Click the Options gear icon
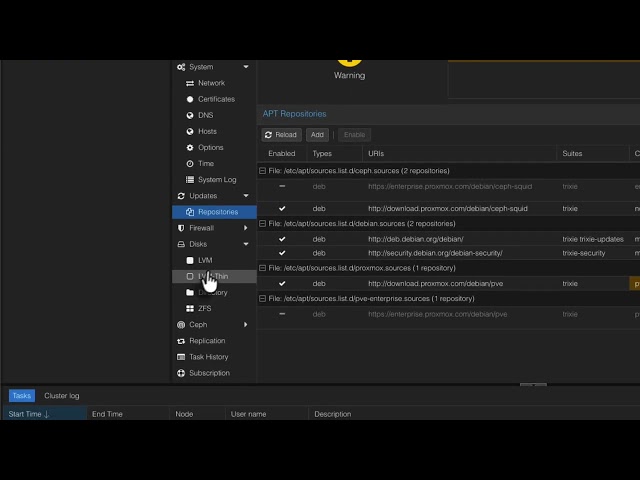This screenshot has width=640, height=480. point(190,148)
